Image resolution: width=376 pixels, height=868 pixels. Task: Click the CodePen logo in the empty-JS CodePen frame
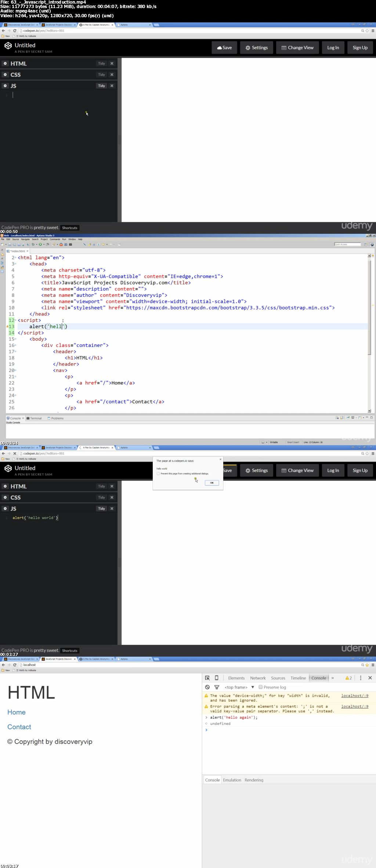tap(8, 46)
